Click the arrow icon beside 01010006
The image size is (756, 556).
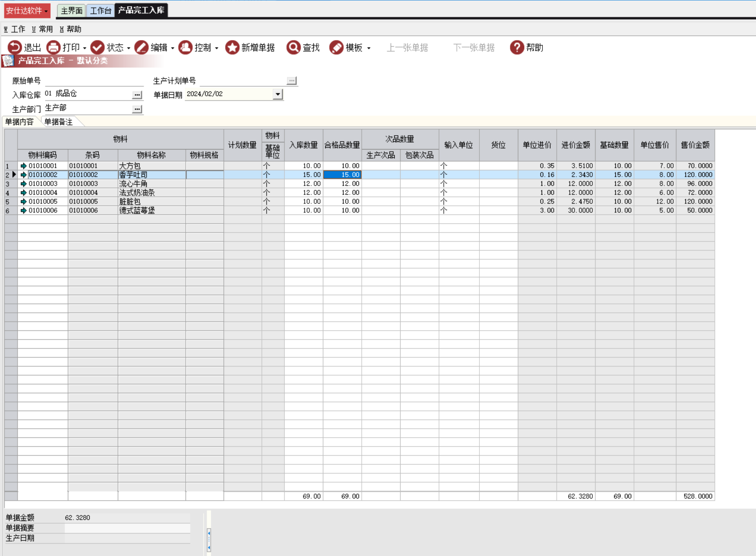23,210
